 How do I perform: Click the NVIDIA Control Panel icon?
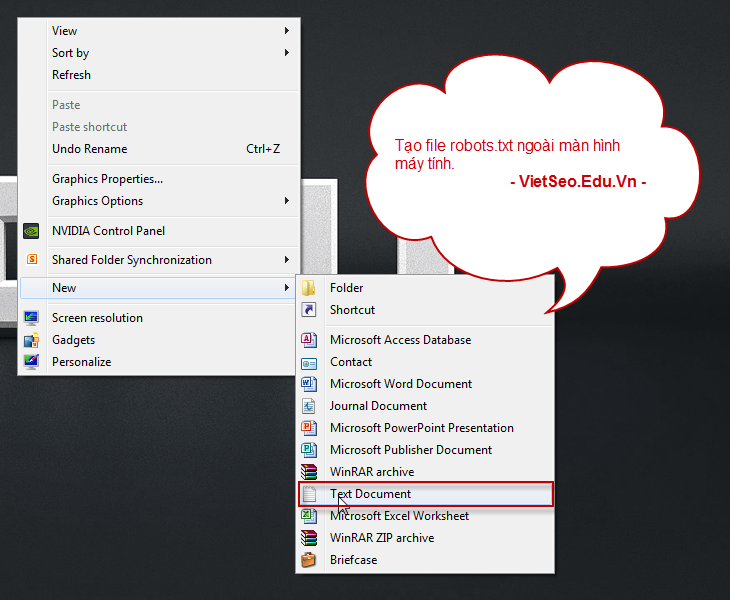(x=31, y=231)
